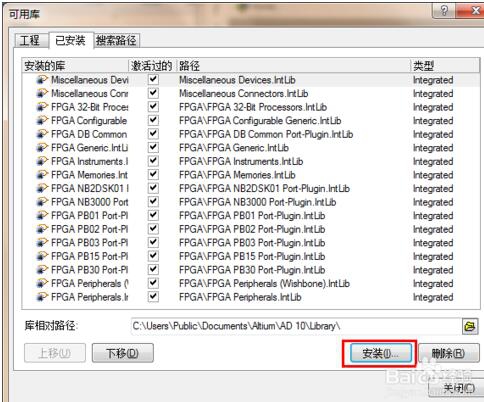Disable the FPGA Memories.IntLib checkbox
Image resolution: width=484 pixels, height=402 pixels.
click(153, 175)
